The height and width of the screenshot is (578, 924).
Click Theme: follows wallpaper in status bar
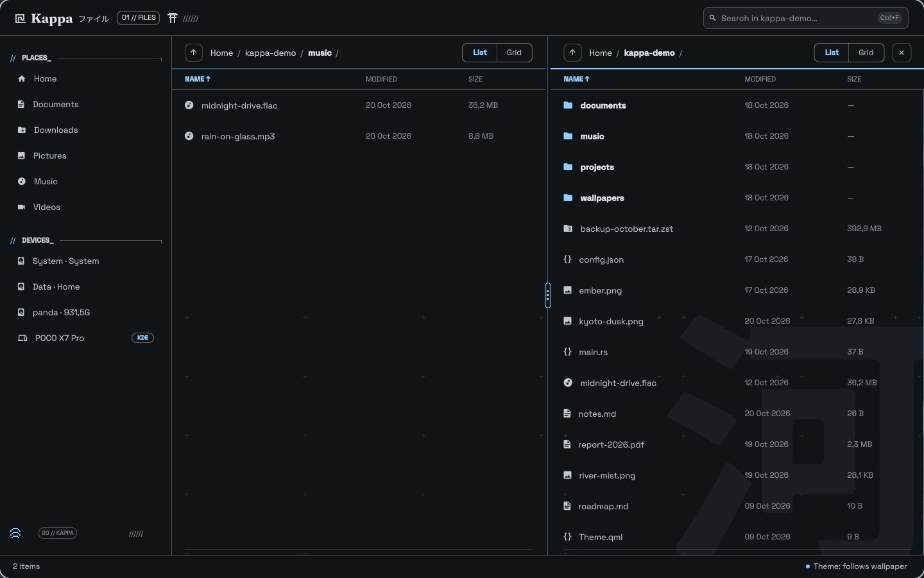coord(856,566)
